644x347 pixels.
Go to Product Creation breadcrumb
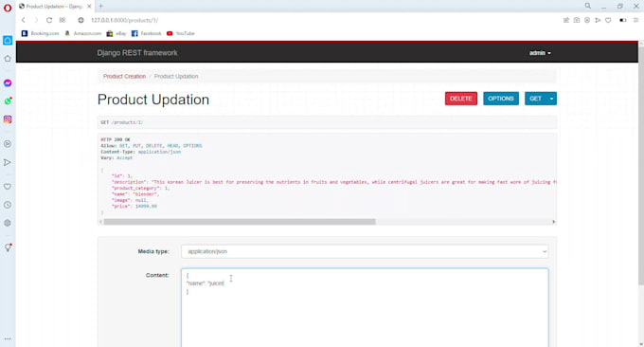click(x=124, y=77)
